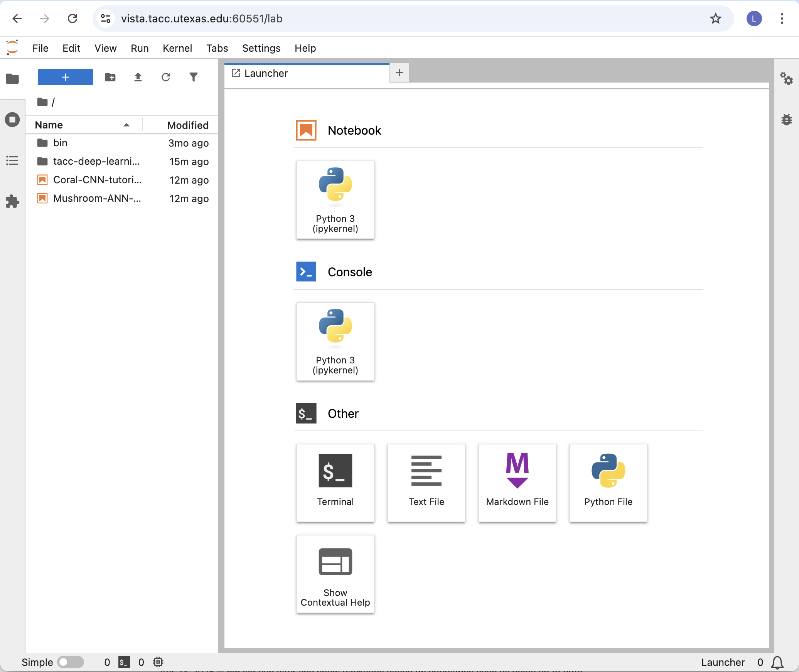The width and height of the screenshot is (799, 672).
Task: Open the Settings menu
Action: [x=261, y=48]
